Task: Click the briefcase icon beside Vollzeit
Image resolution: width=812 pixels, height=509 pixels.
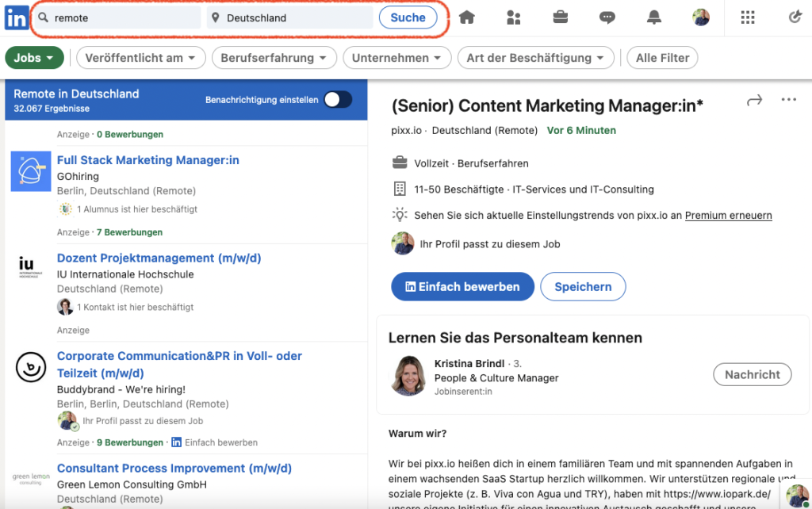Action: [400, 163]
